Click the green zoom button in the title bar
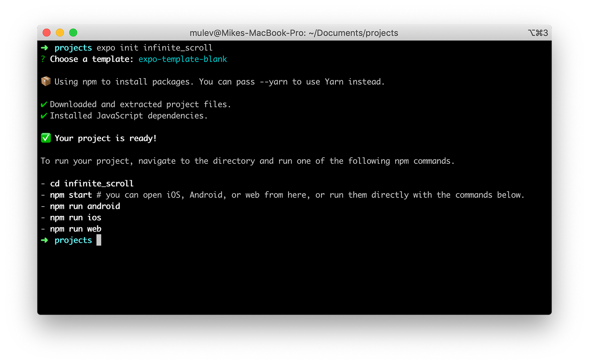Screen dimensions: 589x364 coord(73,32)
